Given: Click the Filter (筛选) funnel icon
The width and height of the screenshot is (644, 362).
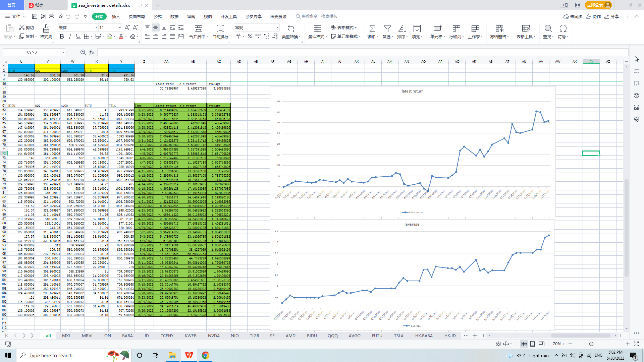Looking at the screenshot, I should (x=387, y=29).
